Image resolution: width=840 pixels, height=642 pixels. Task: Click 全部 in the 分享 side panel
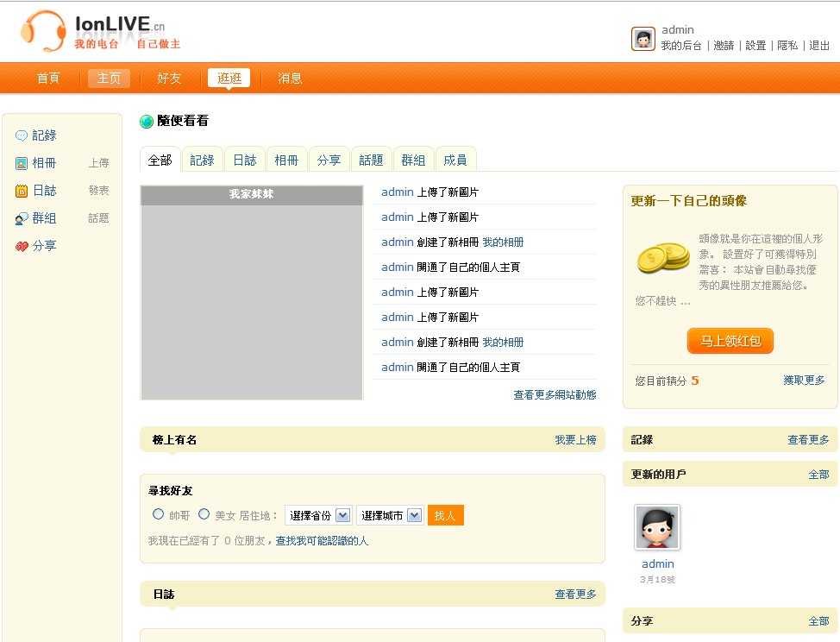818,621
